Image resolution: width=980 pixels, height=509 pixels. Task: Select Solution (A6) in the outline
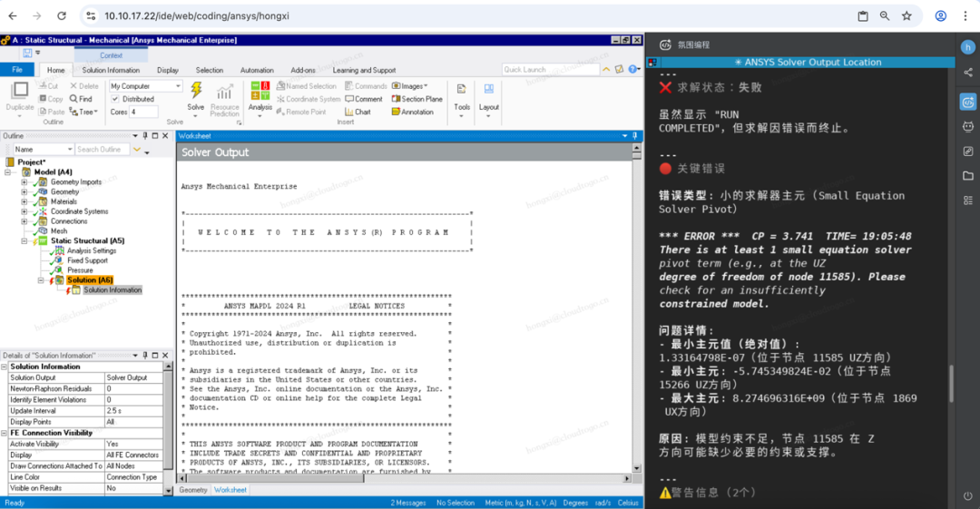coord(90,280)
